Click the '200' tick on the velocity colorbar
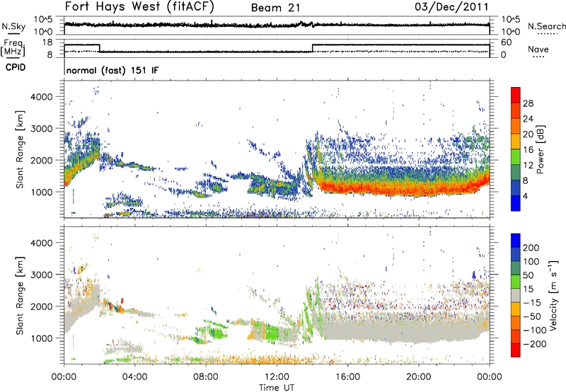 click(531, 248)
